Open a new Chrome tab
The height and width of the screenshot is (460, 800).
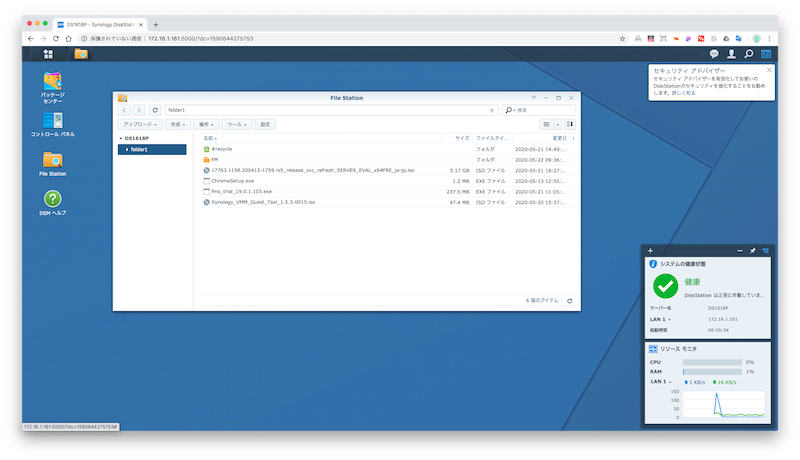point(156,24)
